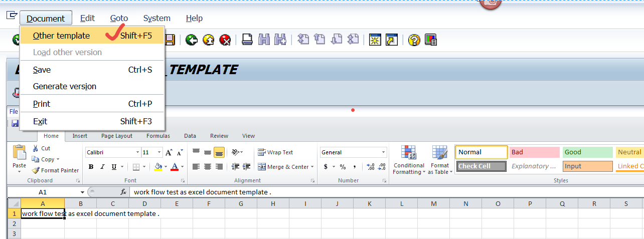Choose Exit in the Document menu
The image size is (644, 239).
(92, 121)
